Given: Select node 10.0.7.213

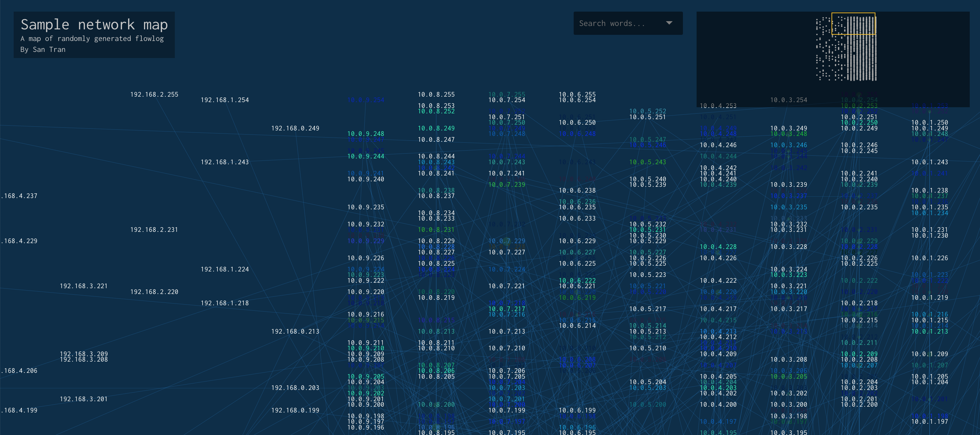Looking at the screenshot, I should pos(506,332).
